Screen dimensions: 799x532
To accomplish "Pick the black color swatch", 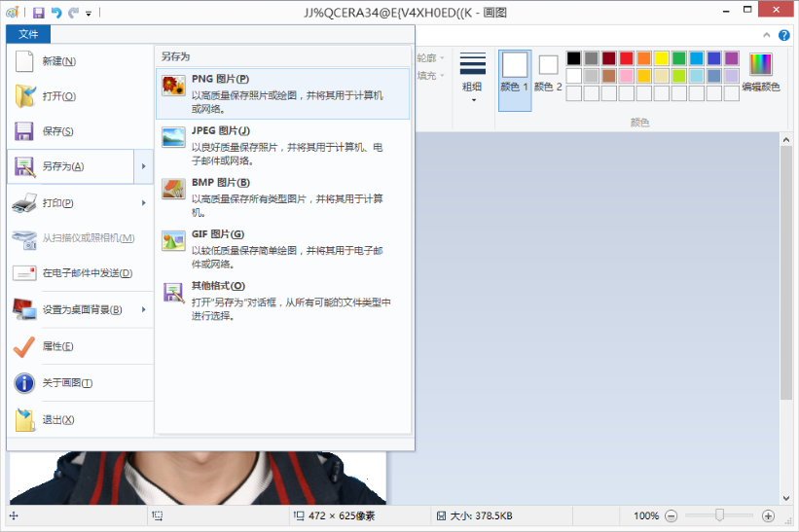I will [x=574, y=58].
